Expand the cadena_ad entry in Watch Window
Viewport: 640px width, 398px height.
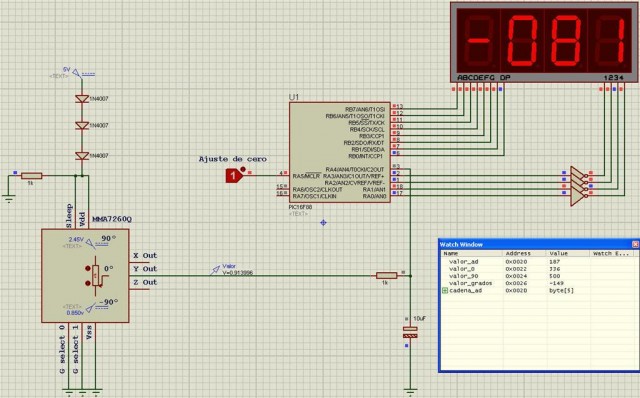click(445, 290)
